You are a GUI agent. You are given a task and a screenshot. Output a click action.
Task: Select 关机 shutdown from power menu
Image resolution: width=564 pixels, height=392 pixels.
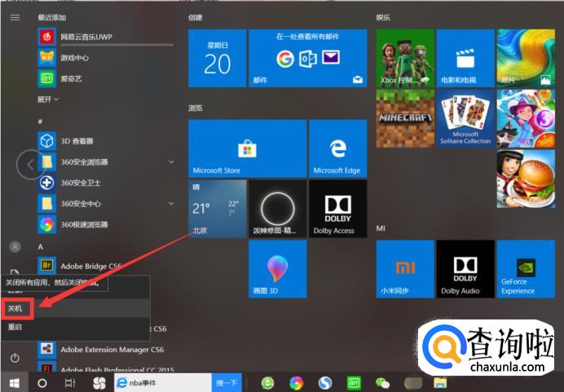[76, 308]
